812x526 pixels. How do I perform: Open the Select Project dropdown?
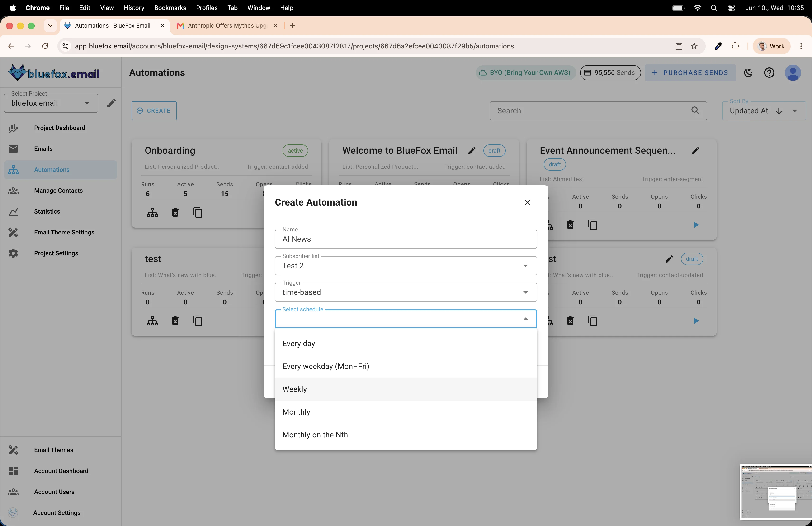pyautogui.click(x=51, y=103)
